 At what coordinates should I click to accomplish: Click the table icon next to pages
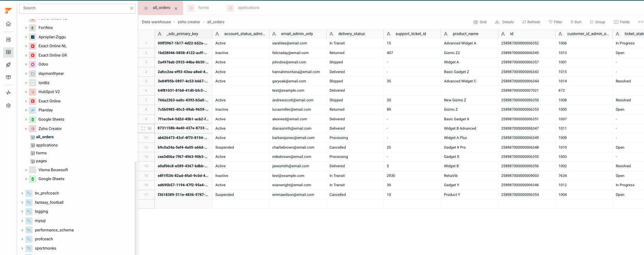tap(33, 162)
